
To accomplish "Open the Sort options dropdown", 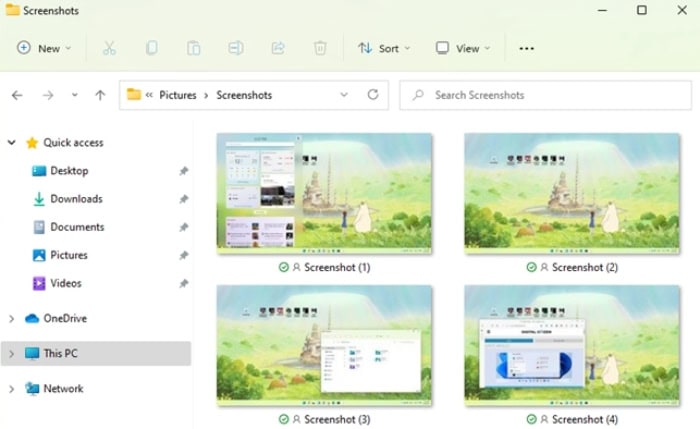I will (384, 48).
